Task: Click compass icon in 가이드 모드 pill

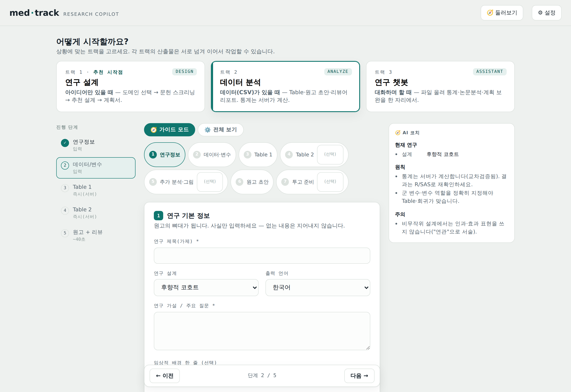Action: [x=154, y=130]
